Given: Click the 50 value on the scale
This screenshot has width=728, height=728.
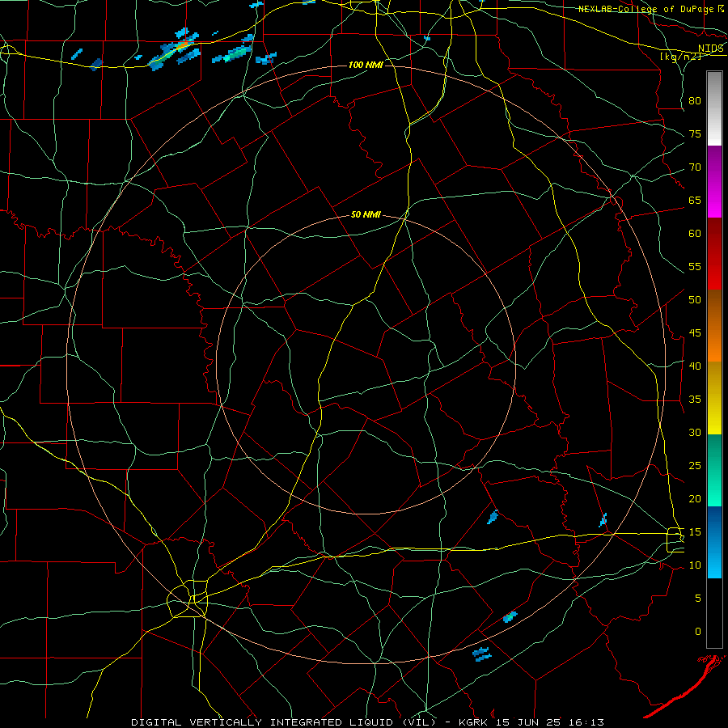Looking at the screenshot, I should 695,300.
